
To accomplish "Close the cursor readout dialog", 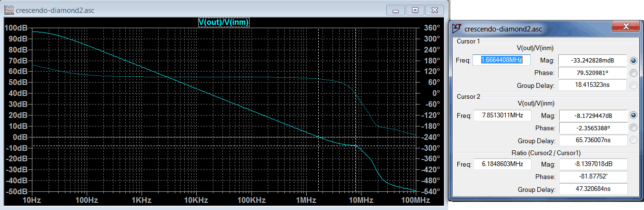I will click(x=625, y=27).
